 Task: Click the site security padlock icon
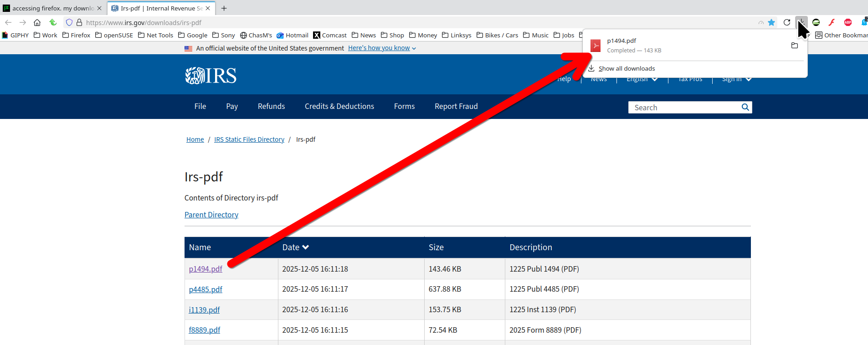(x=79, y=22)
